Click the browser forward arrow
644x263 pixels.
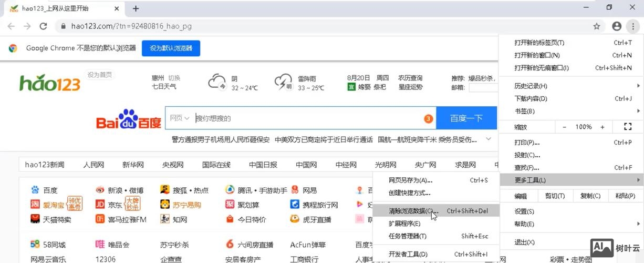coord(27,26)
